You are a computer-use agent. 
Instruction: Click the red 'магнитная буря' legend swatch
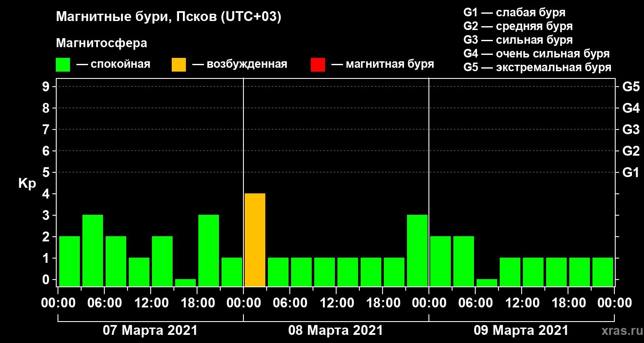pos(318,65)
